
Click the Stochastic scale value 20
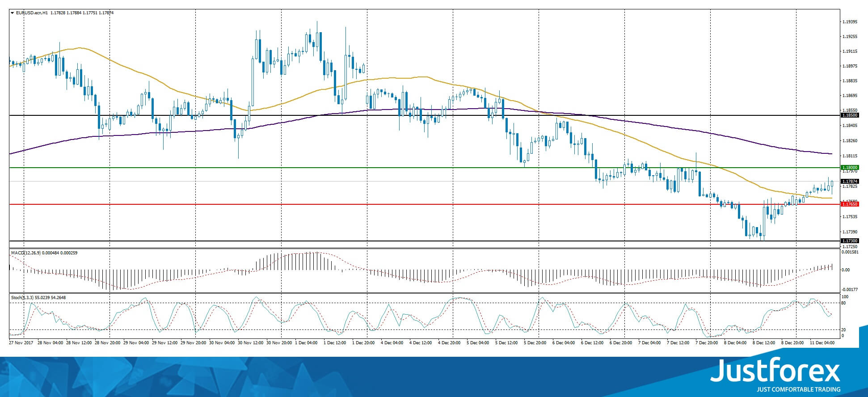[843, 330]
